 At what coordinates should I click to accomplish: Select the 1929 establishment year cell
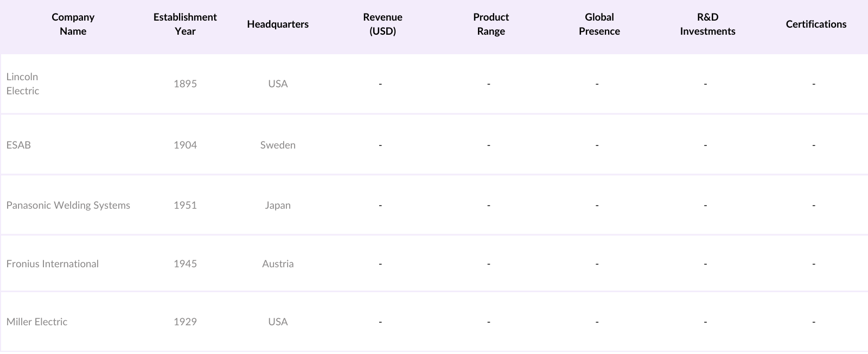tap(185, 322)
